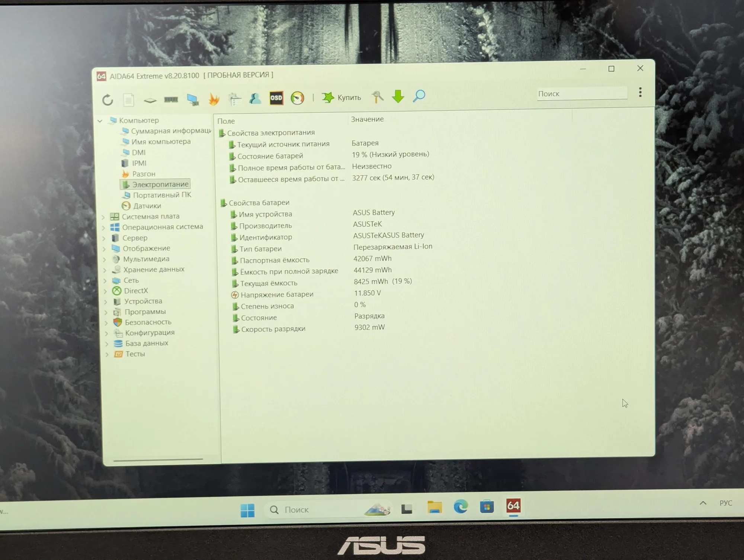Click the magnifier search icon
Image resolution: width=744 pixels, height=560 pixels.
[419, 96]
